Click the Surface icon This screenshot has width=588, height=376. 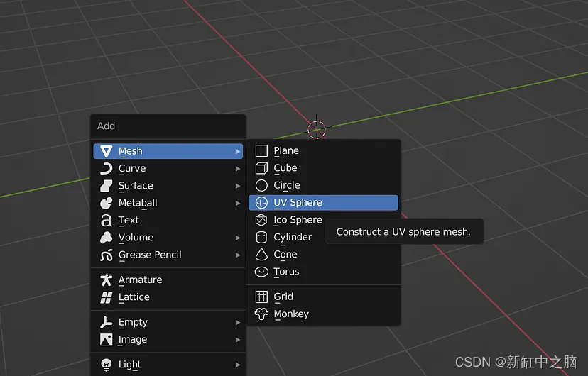[106, 186]
